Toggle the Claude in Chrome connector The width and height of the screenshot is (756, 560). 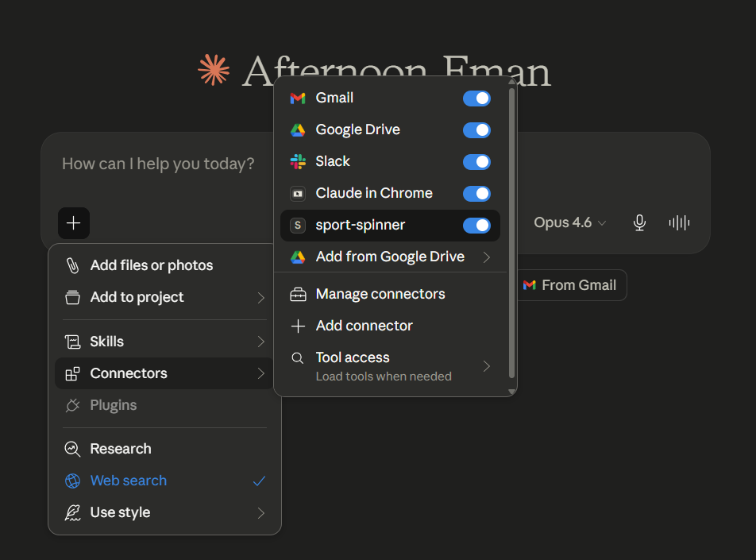[x=476, y=194]
